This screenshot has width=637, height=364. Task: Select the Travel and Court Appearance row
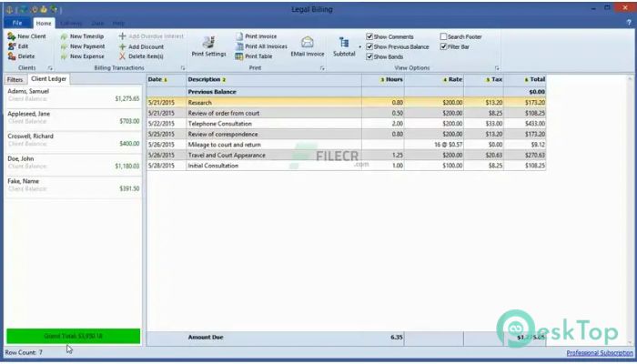pos(346,156)
